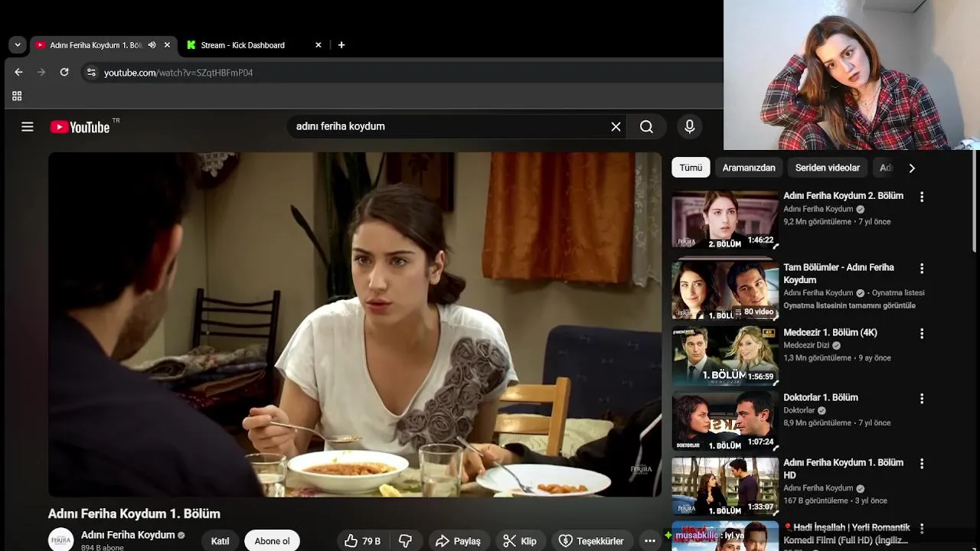Open options for Medcezir 1. Bölüm (4K)
Viewport: 980px width, 551px height.
(x=922, y=334)
